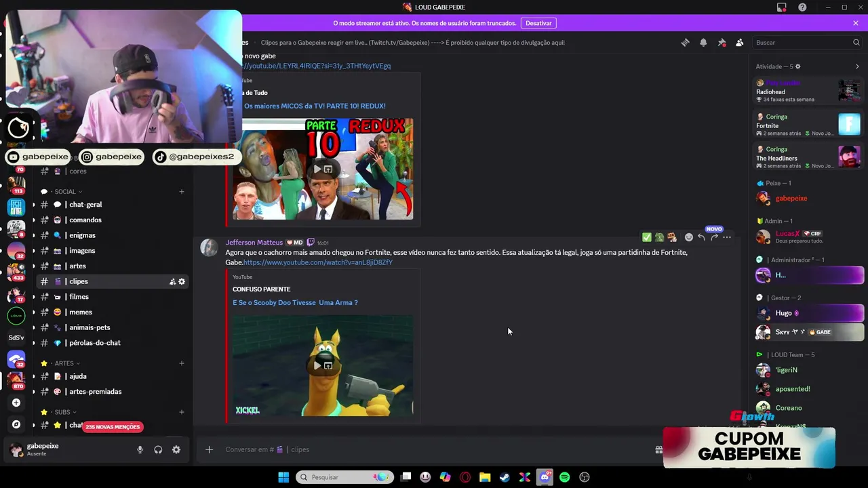
Task: Create invite for clipes channel
Action: point(172,281)
